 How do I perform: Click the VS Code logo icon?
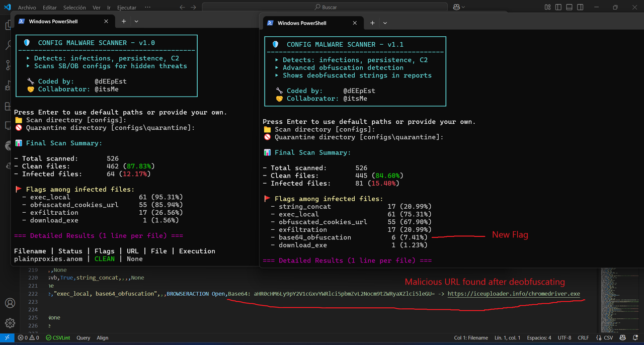7,7
